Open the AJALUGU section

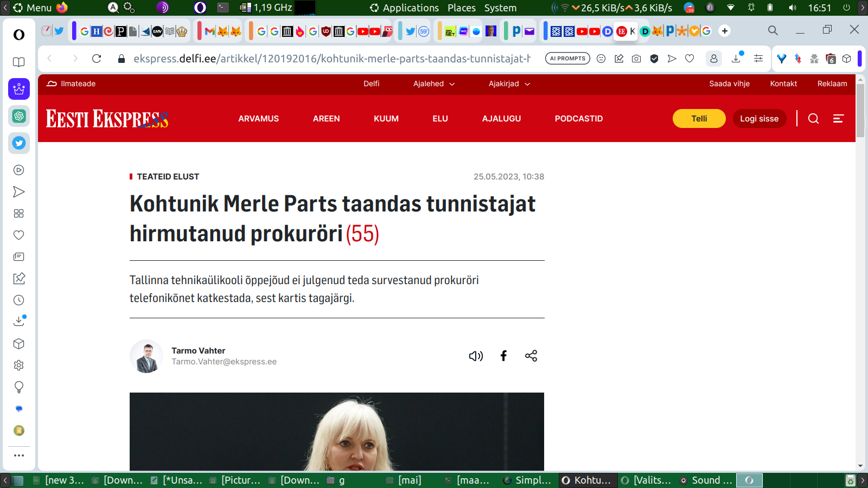pos(502,119)
